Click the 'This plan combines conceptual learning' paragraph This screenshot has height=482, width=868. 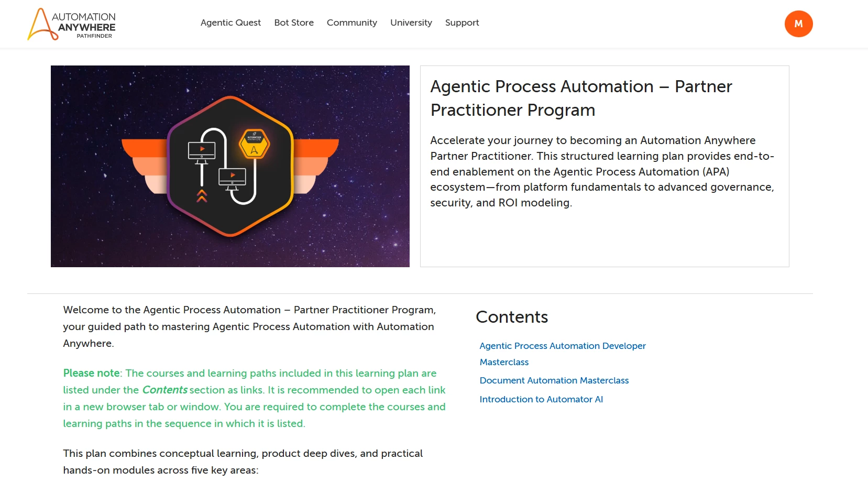pyautogui.click(x=243, y=462)
